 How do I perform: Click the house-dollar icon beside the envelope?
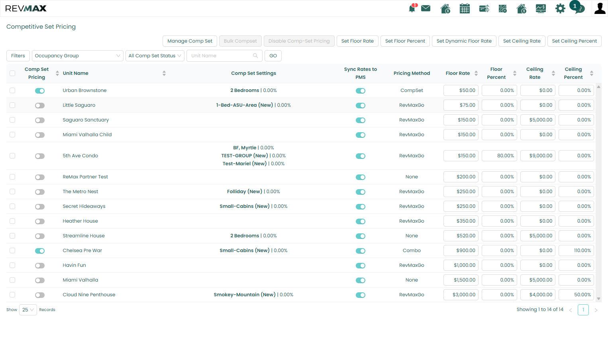pyautogui.click(x=445, y=8)
